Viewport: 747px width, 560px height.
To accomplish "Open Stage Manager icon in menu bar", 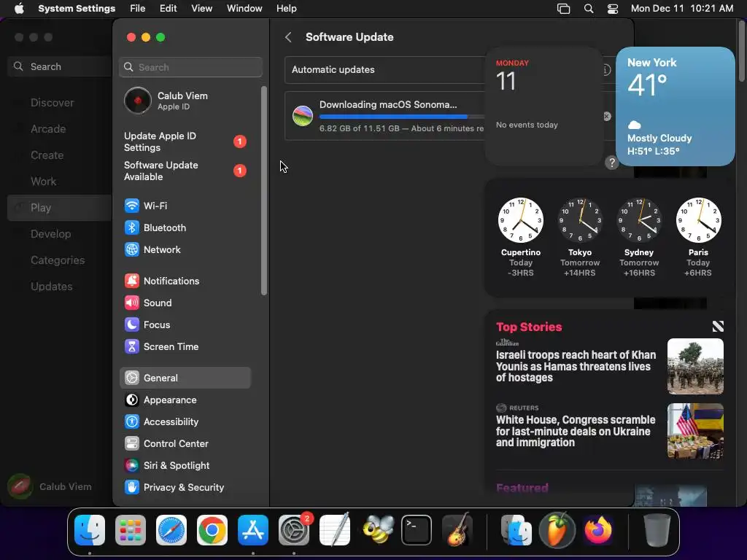I will pos(564,9).
